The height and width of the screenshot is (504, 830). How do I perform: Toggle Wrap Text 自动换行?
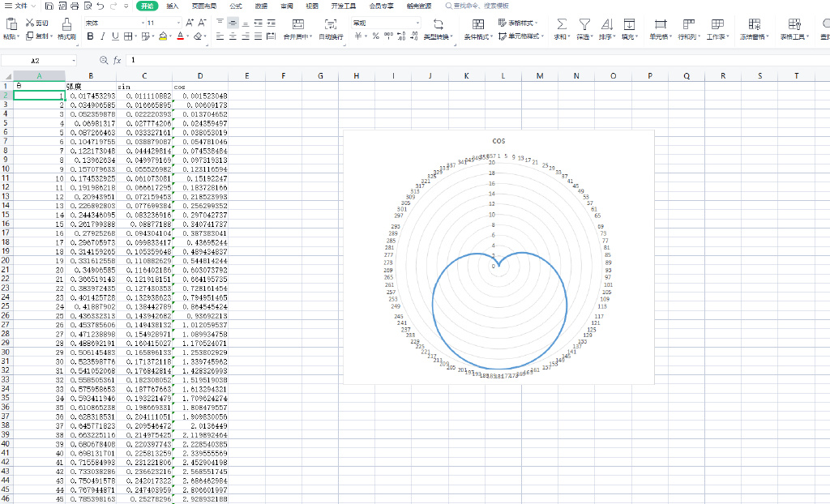(x=331, y=28)
